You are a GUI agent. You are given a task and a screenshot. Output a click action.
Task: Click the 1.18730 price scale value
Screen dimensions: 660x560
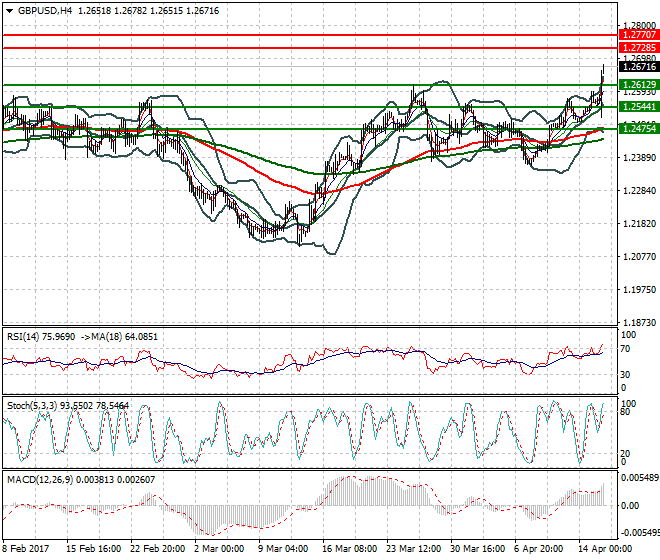click(x=639, y=323)
